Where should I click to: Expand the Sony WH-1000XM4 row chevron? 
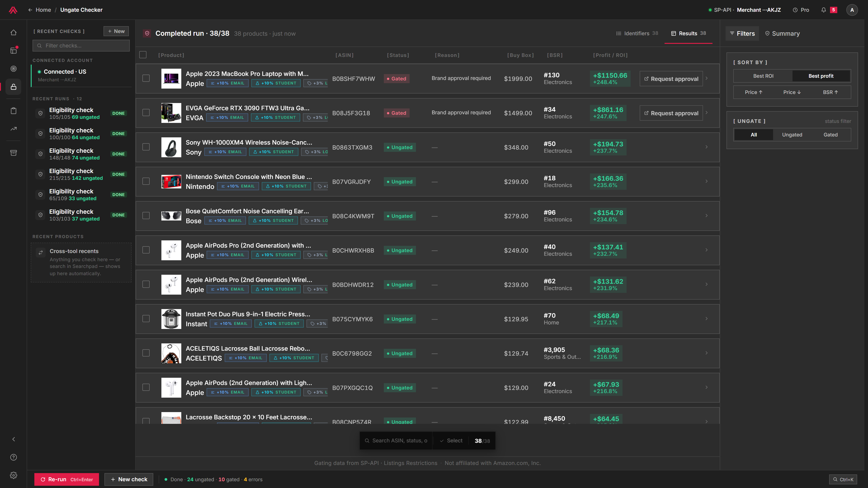[707, 147]
